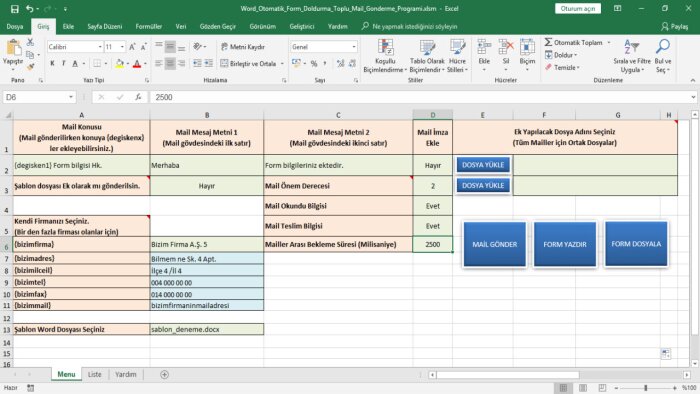Click the Doldur fill button

point(561,55)
